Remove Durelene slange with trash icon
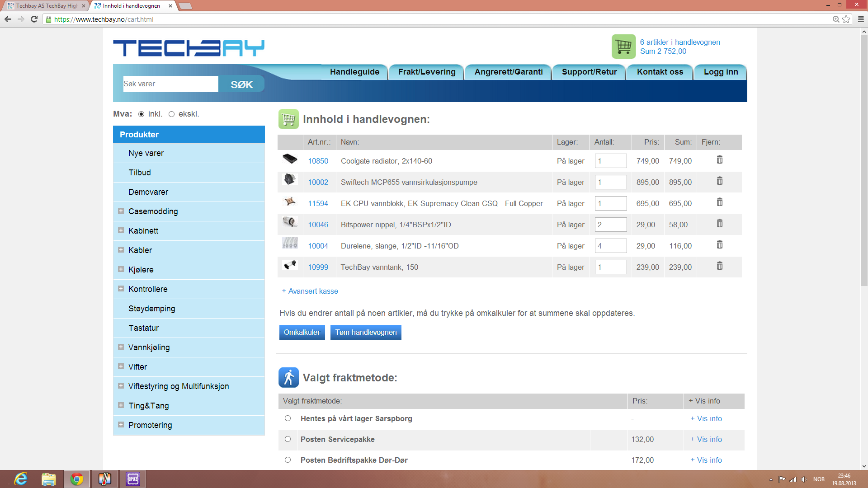The width and height of the screenshot is (868, 488). [x=720, y=245]
